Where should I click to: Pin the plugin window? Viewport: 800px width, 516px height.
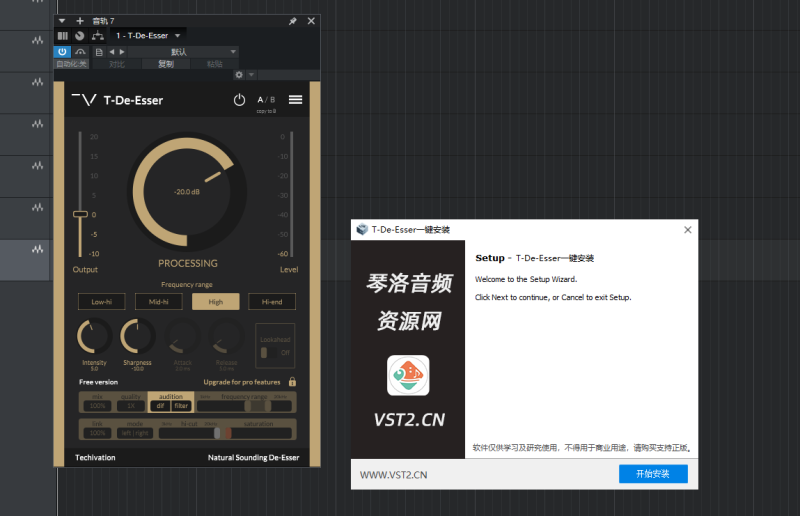coord(293,20)
